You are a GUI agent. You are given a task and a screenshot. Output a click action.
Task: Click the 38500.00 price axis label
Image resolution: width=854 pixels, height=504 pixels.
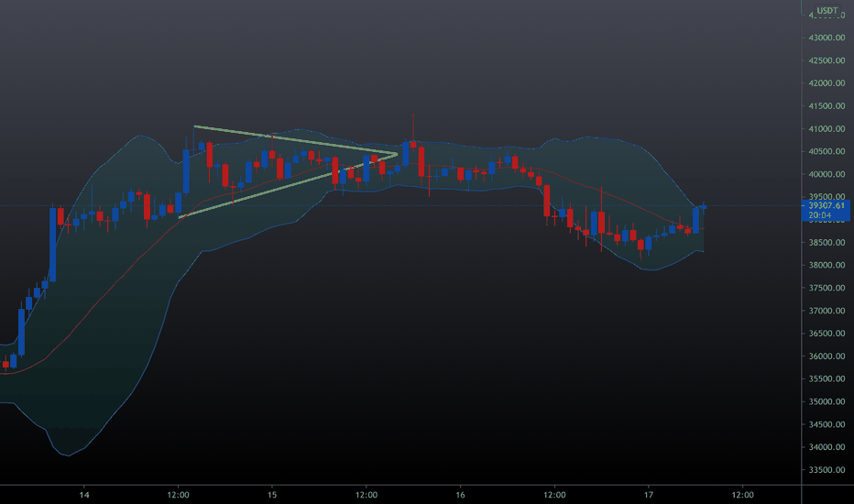click(827, 243)
